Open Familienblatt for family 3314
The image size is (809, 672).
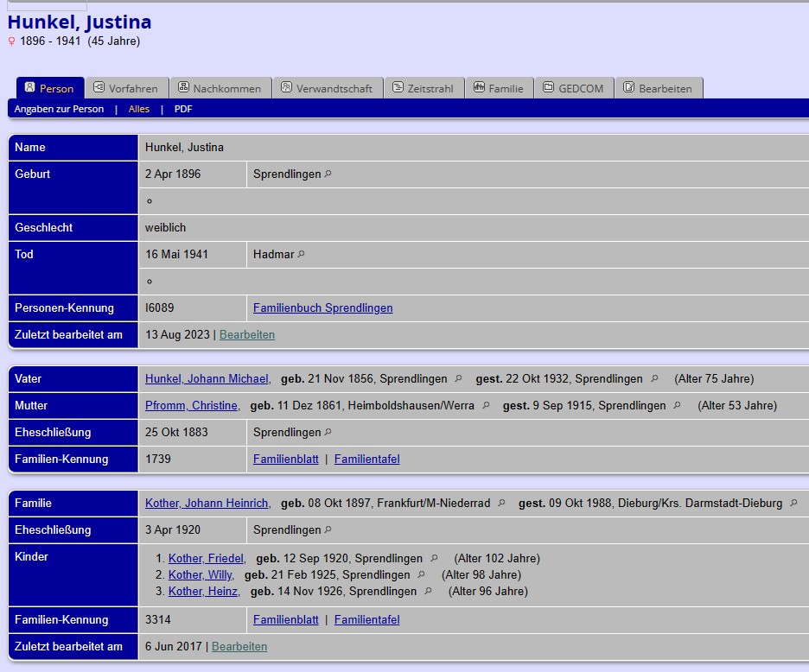click(286, 620)
